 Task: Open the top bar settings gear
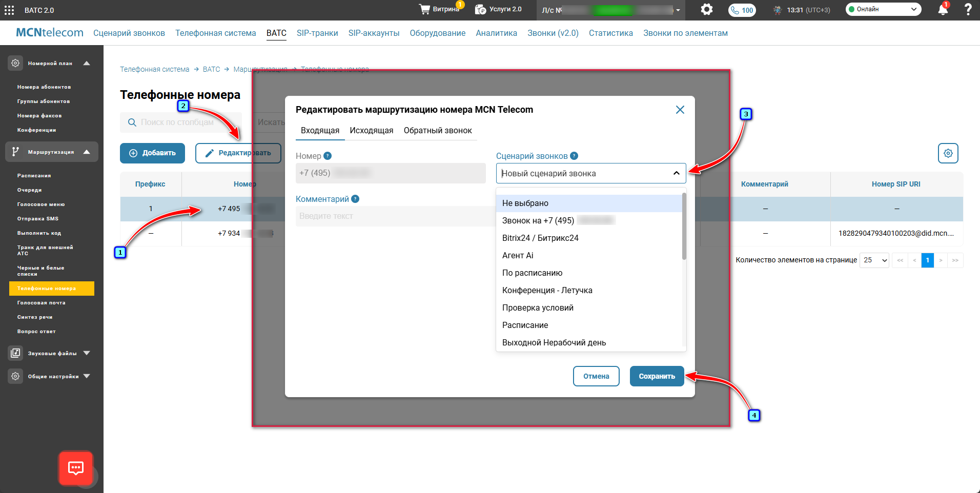point(707,9)
